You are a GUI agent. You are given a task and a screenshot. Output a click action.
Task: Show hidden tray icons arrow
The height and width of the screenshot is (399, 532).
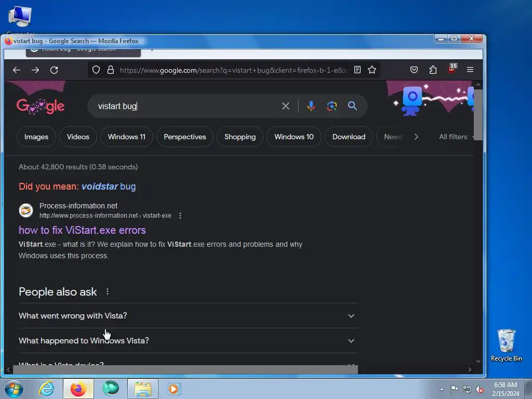(x=442, y=389)
